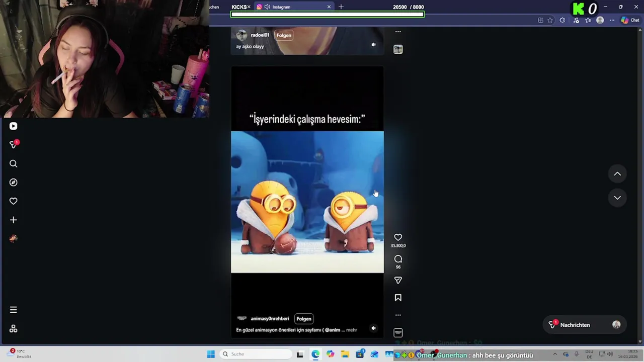
Task: Open Copilot app from taskbar
Action: click(x=330, y=354)
